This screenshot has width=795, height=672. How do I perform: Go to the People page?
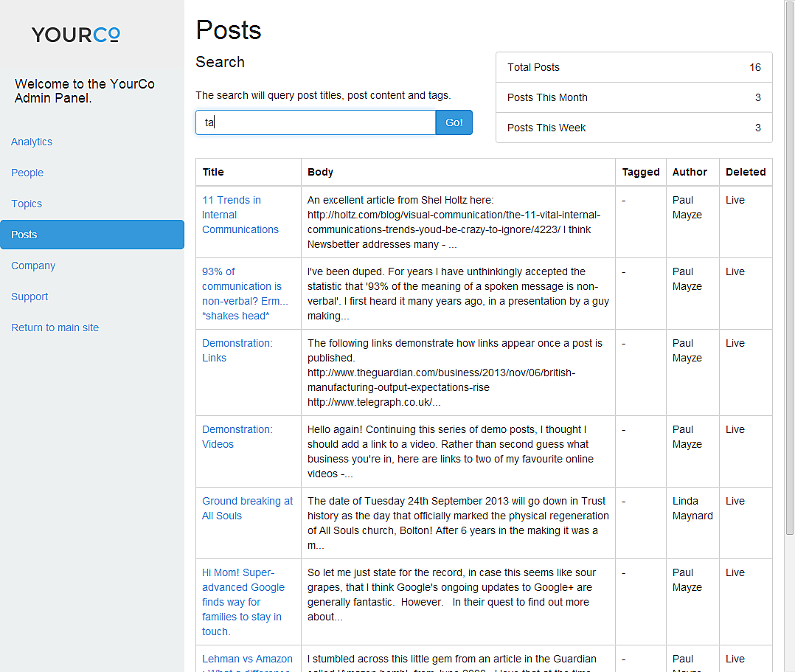(27, 173)
